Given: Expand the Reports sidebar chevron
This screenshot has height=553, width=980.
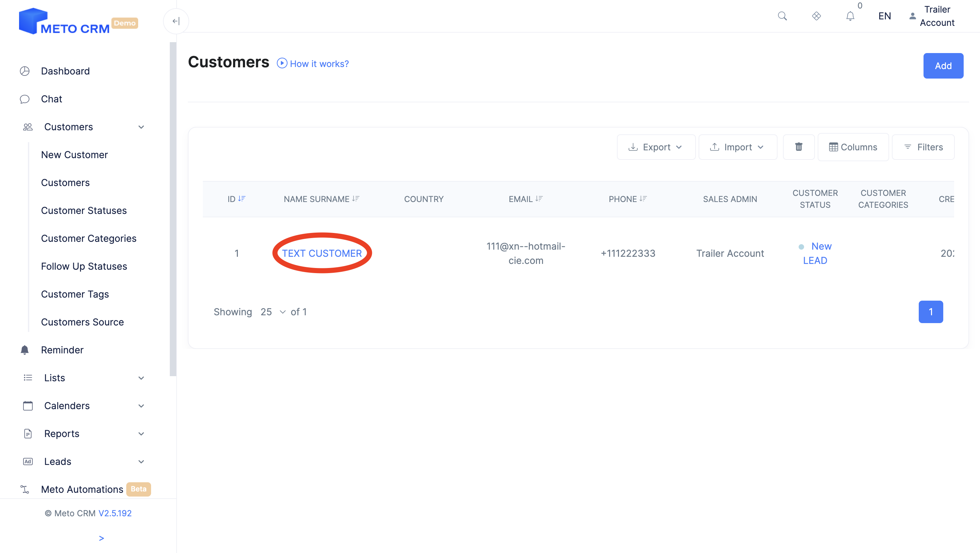Looking at the screenshot, I should [141, 434].
